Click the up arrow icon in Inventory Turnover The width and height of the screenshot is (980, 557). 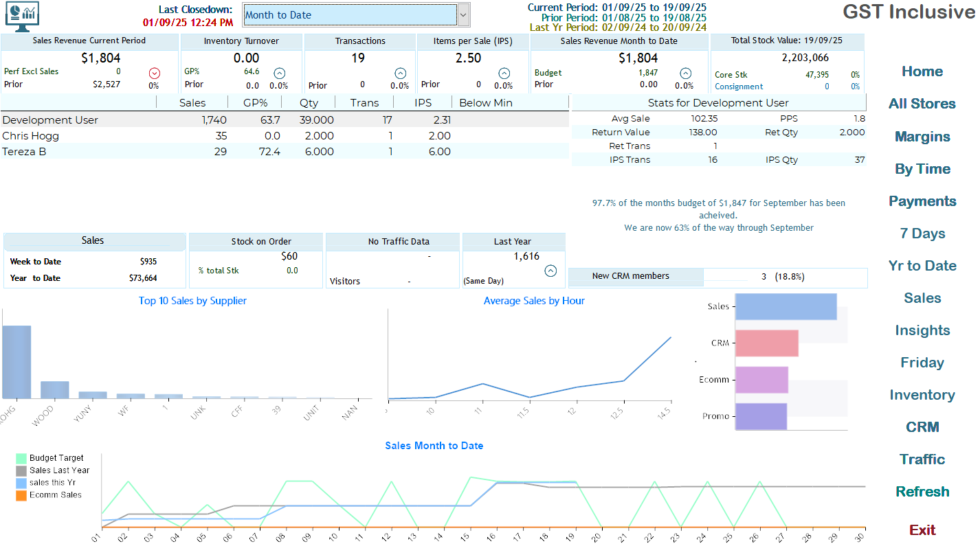point(279,73)
